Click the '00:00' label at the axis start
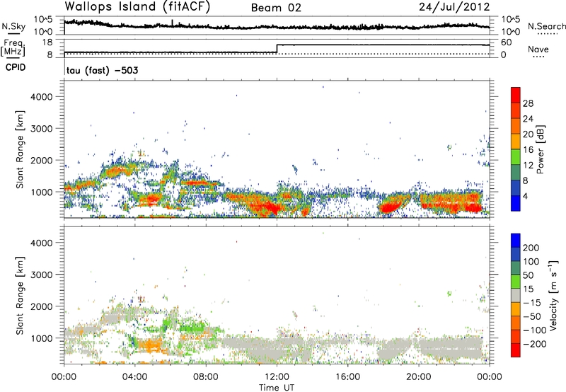The width and height of the screenshot is (566, 392). [64, 377]
